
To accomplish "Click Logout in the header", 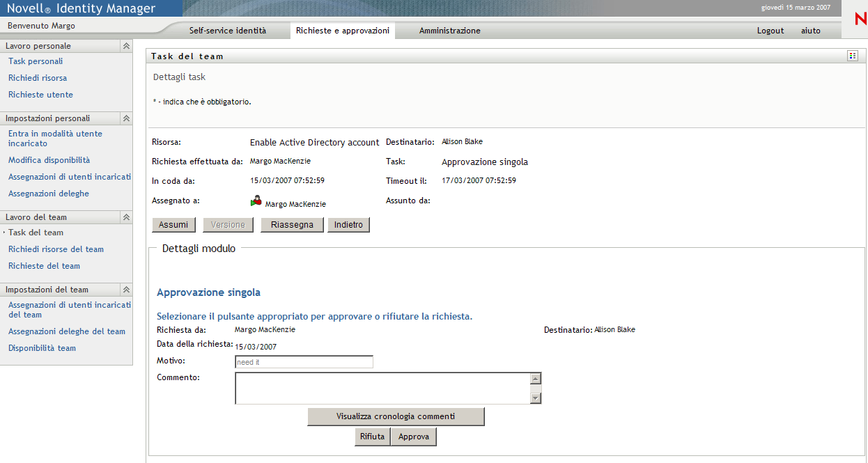I will pyautogui.click(x=770, y=31).
